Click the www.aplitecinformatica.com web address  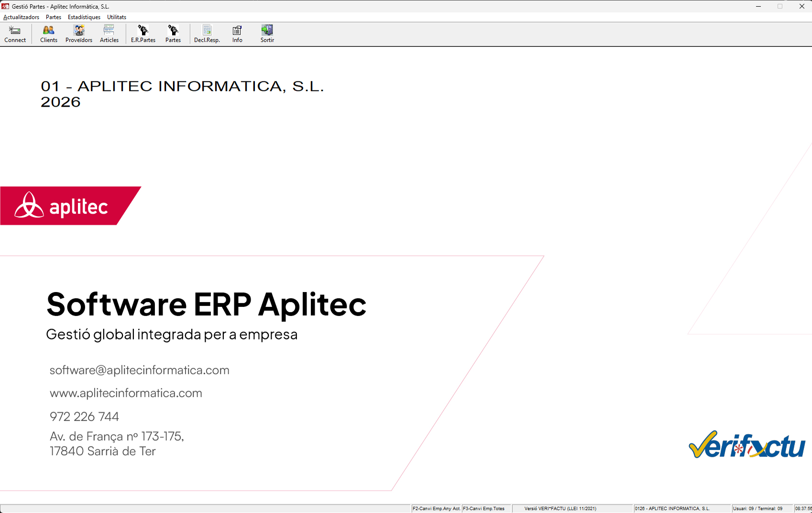click(x=126, y=393)
